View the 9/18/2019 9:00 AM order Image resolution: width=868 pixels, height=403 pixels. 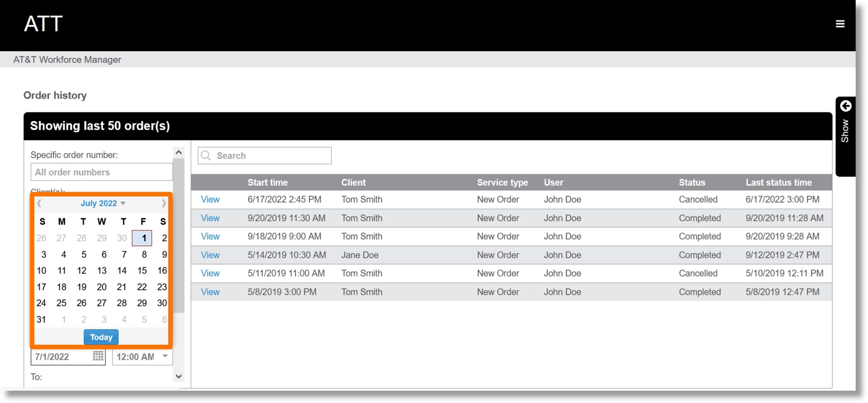210,236
